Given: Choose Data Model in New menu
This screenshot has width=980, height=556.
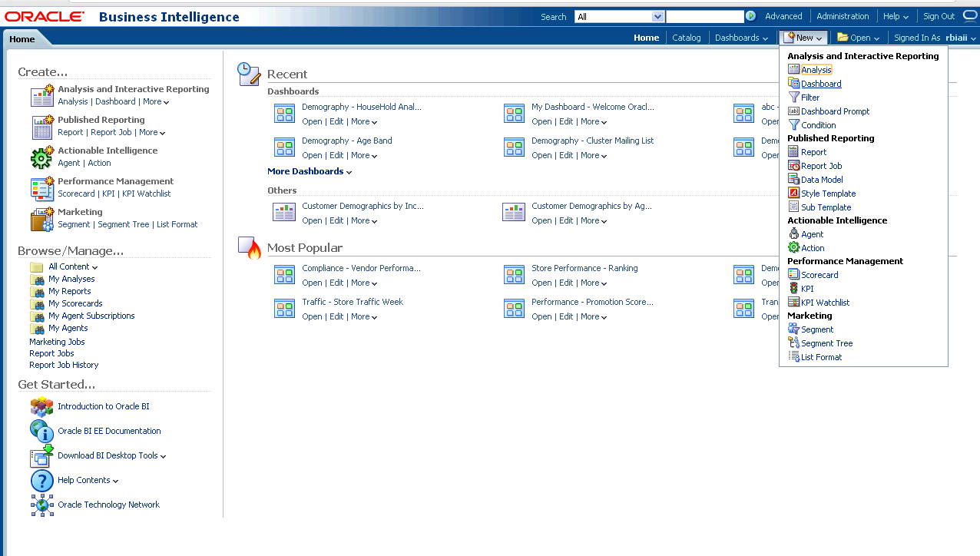Looking at the screenshot, I should click(822, 180).
